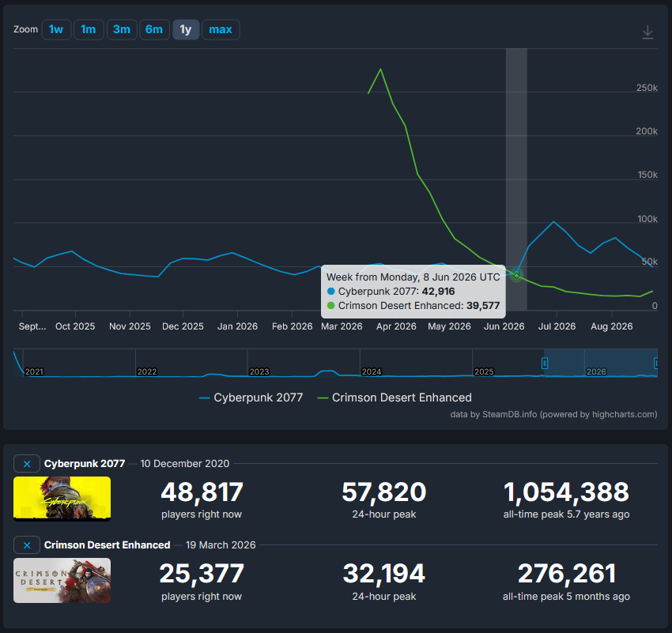Click the Jul 2026 axis label

tap(557, 326)
